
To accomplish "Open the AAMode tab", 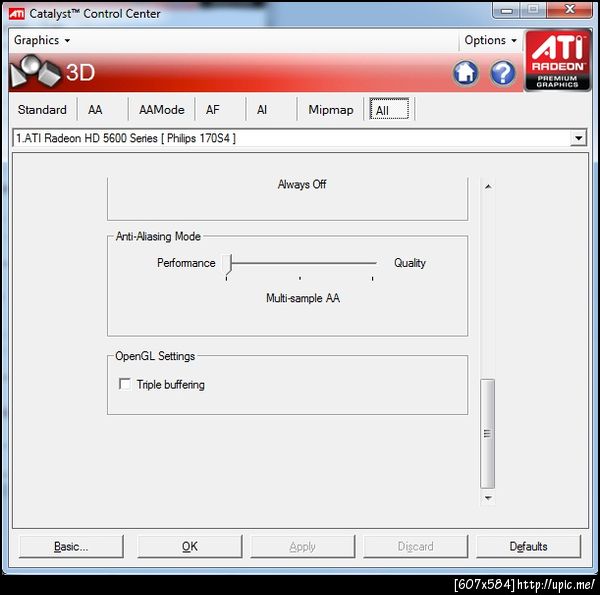I will tap(161, 110).
